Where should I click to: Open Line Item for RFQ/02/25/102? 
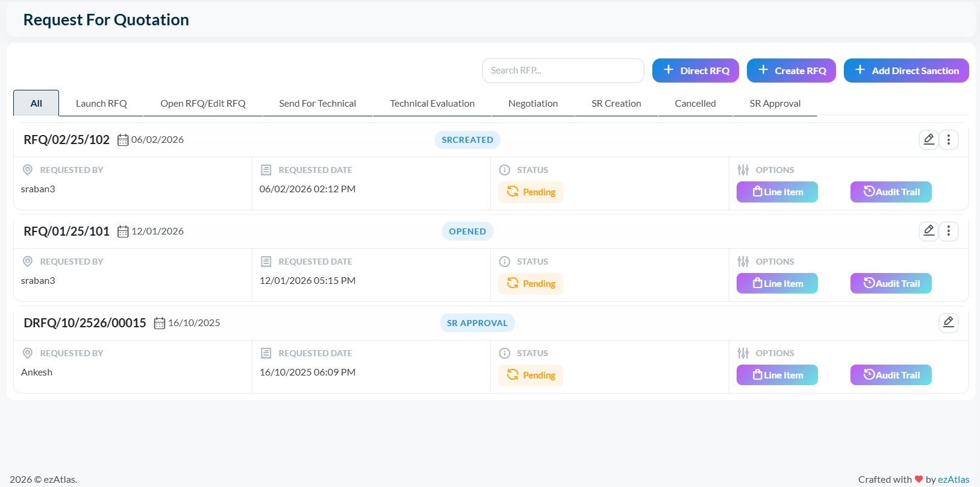[777, 192]
